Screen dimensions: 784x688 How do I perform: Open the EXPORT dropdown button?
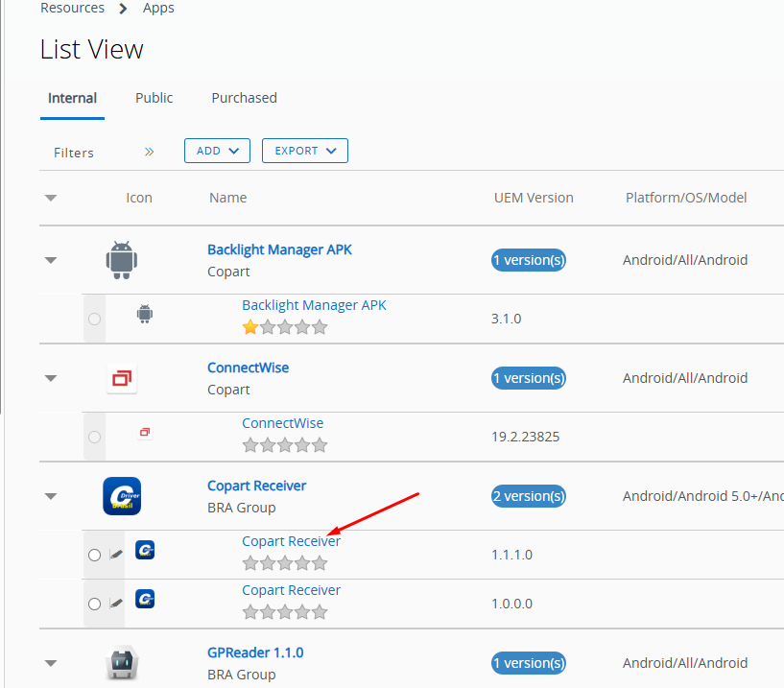coord(305,151)
